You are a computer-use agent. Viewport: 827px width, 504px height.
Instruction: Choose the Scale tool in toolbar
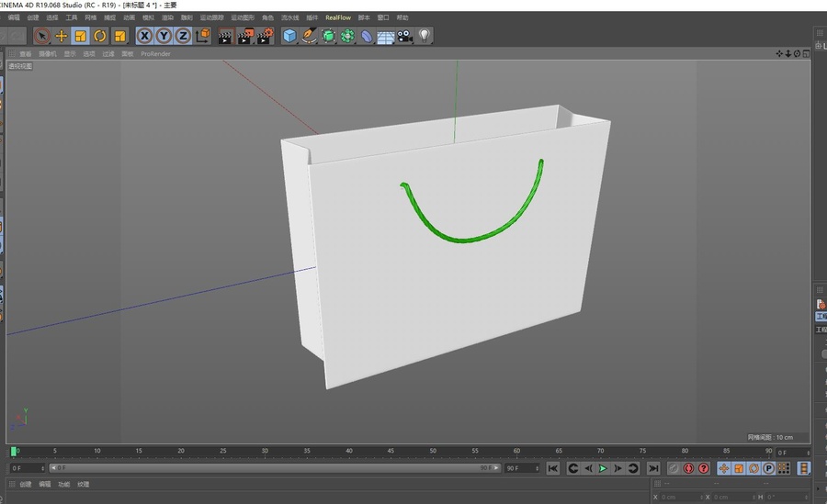click(80, 36)
